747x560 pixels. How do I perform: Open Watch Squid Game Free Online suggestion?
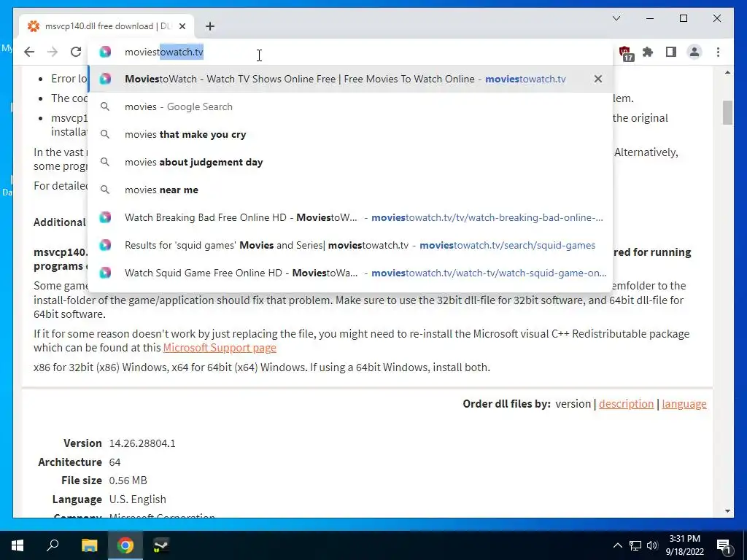[x=350, y=273]
